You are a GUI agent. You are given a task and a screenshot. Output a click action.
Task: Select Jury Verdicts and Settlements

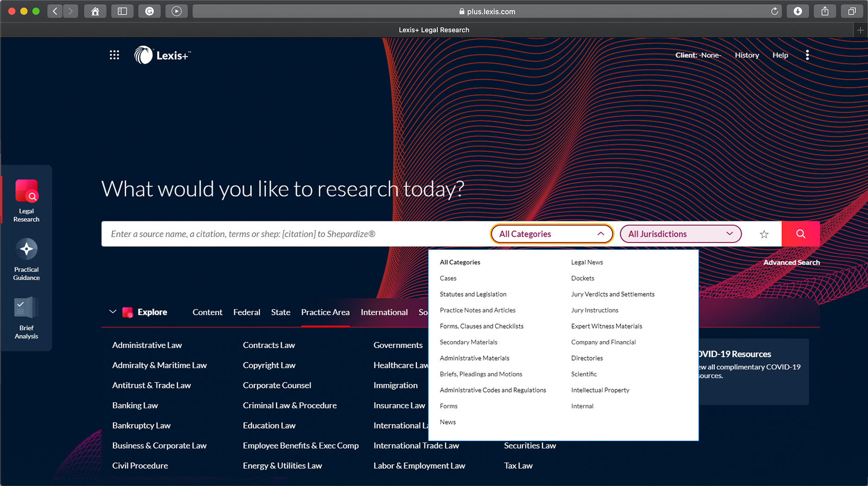click(613, 294)
